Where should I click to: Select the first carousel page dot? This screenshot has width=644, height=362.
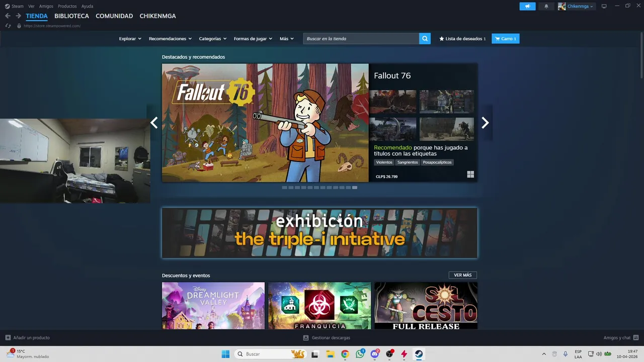[x=284, y=188]
